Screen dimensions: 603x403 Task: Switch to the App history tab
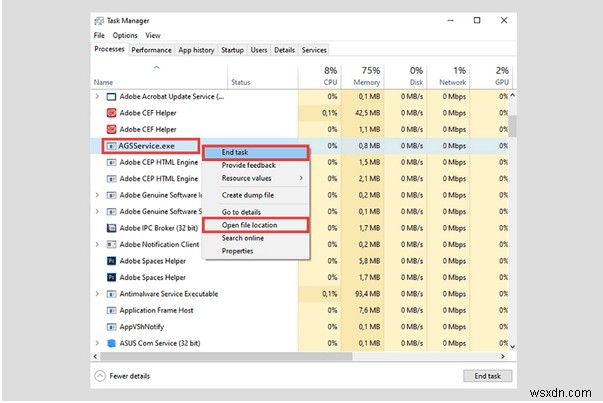click(196, 50)
